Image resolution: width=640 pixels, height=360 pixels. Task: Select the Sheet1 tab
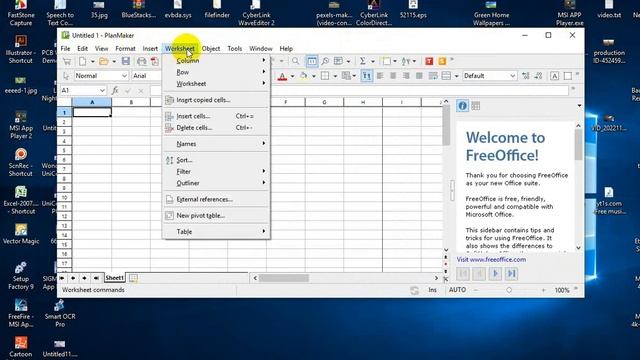(x=114, y=278)
